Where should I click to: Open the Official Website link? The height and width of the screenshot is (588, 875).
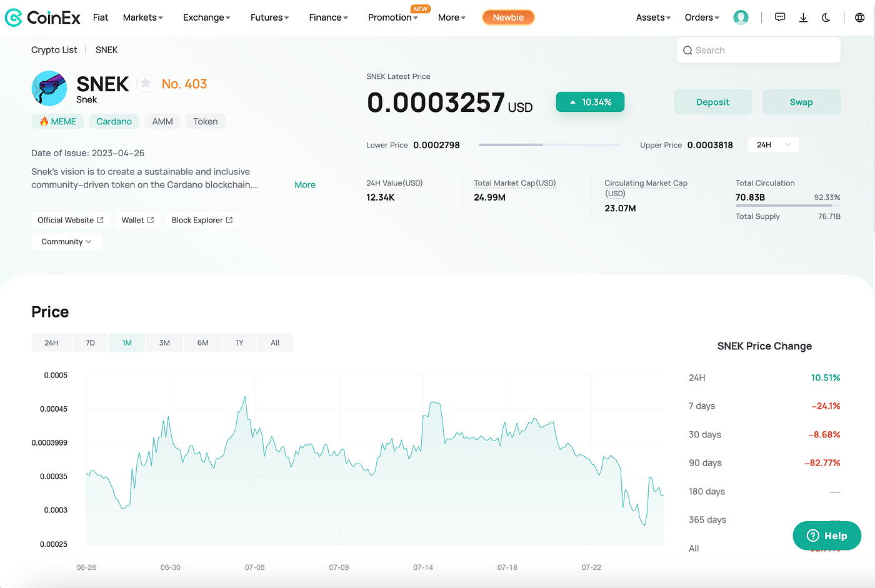click(71, 220)
